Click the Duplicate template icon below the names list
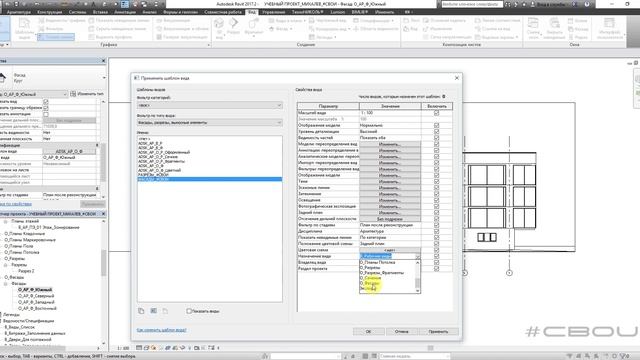 [141, 311]
